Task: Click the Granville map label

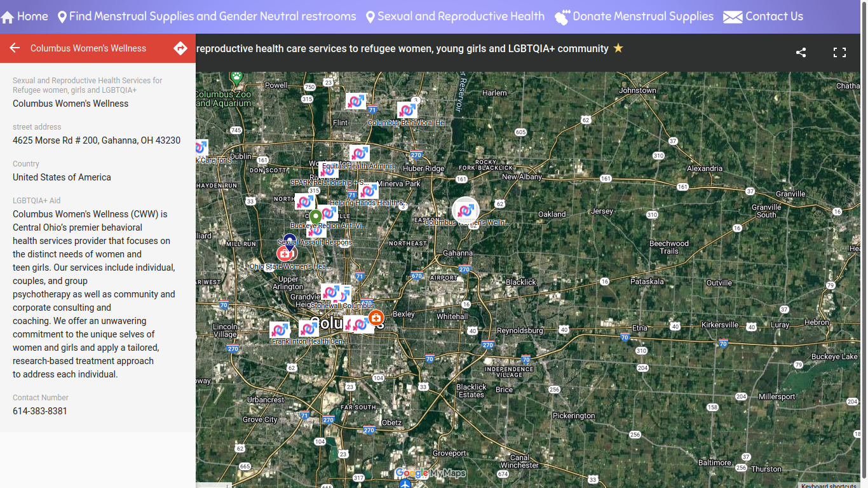Action: coord(790,194)
